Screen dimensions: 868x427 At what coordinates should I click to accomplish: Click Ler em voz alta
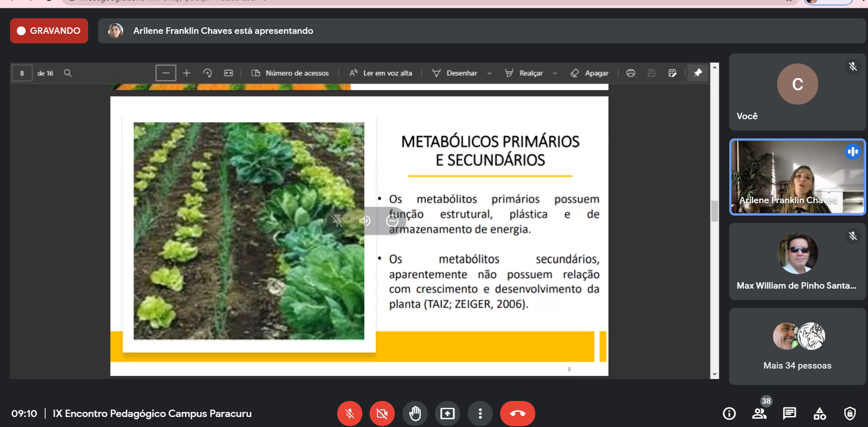(381, 73)
